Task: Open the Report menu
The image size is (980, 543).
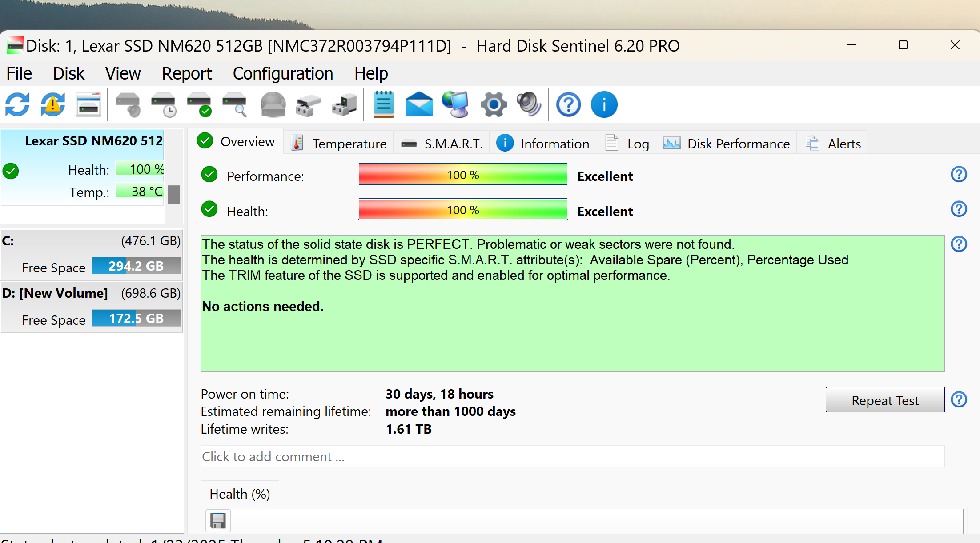Action: (187, 74)
